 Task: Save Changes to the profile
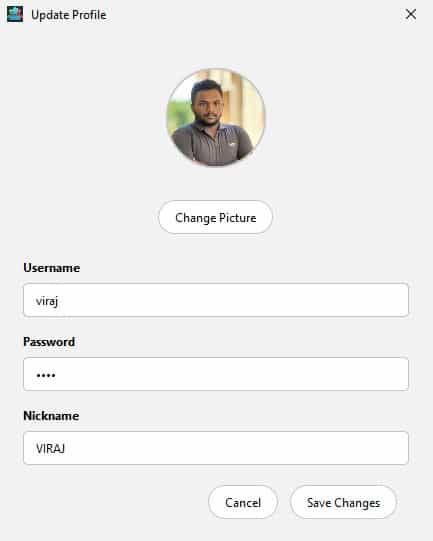[x=343, y=502]
